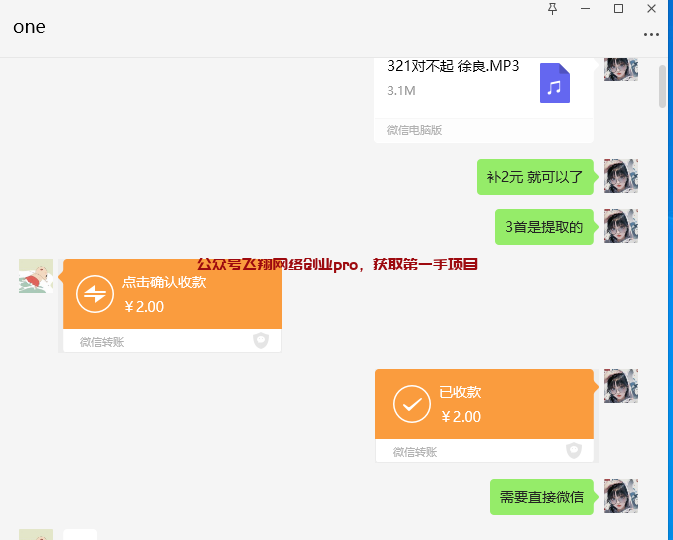Click the chat title "one"
The image size is (673, 540).
tap(29, 27)
